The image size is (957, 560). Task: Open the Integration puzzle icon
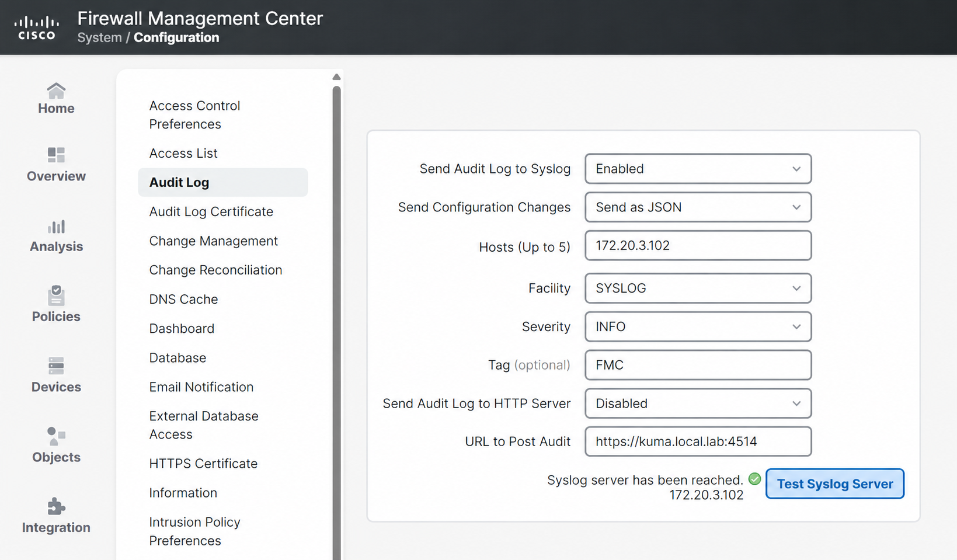pyautogui.click(x=56, y=506)
